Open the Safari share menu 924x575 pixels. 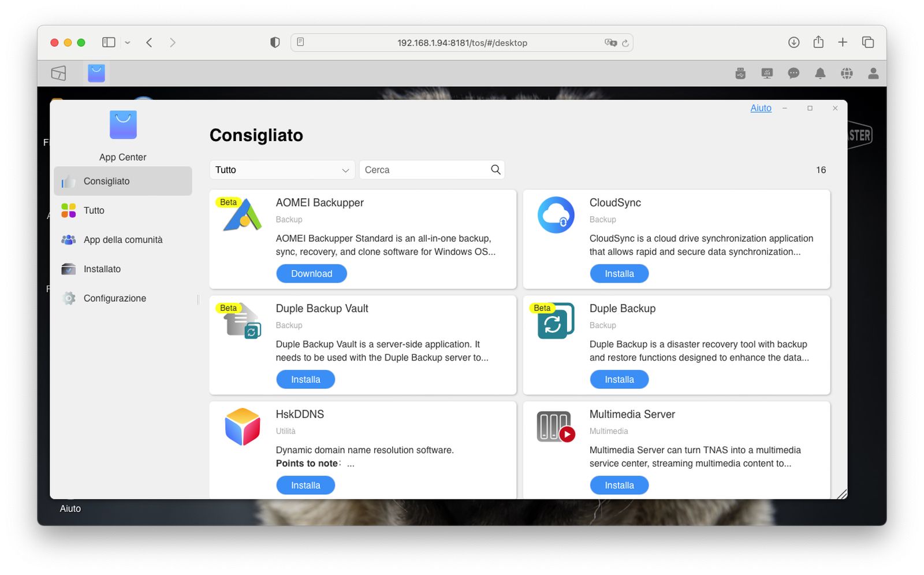pos(818,42)
